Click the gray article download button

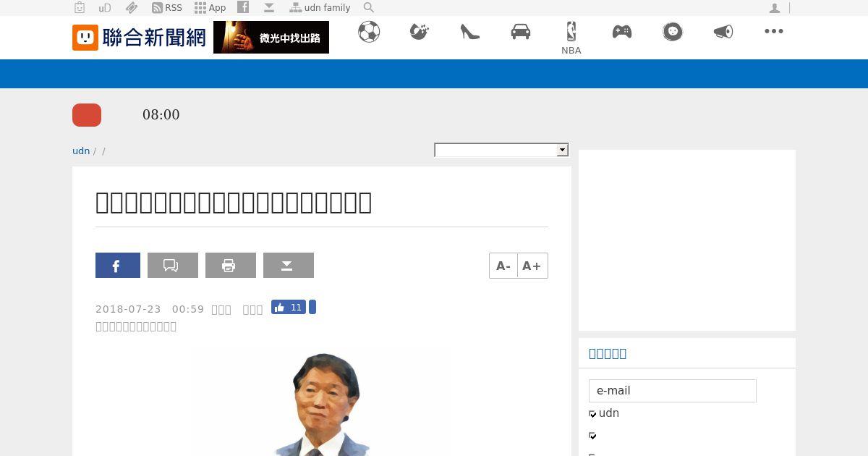click(289, 266)
